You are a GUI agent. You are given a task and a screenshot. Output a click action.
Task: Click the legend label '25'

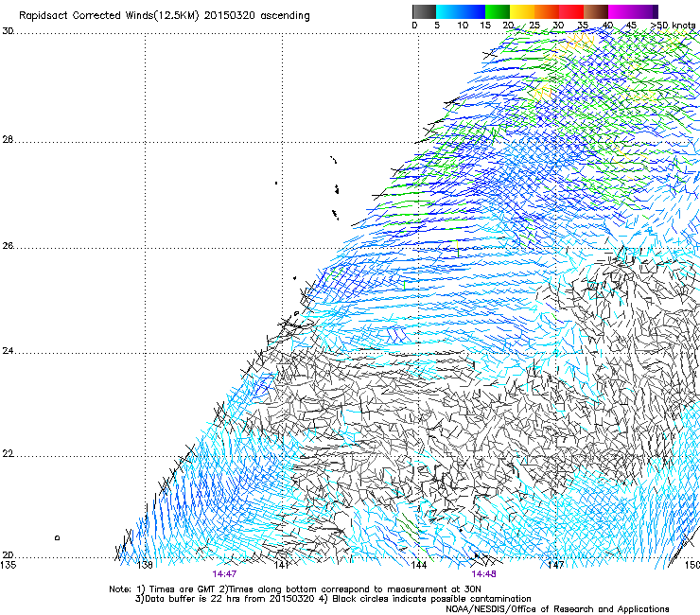[534, 26]
